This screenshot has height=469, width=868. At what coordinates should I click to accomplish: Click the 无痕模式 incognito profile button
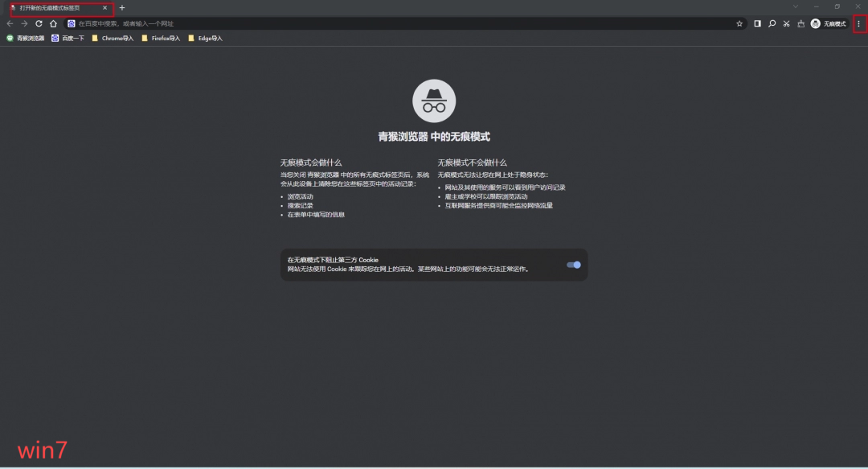coord(829,24)
